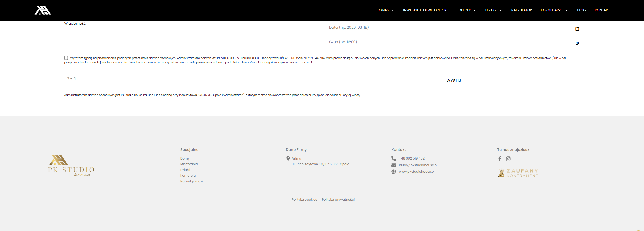Click the phone icon beside the number

point(393,158)
